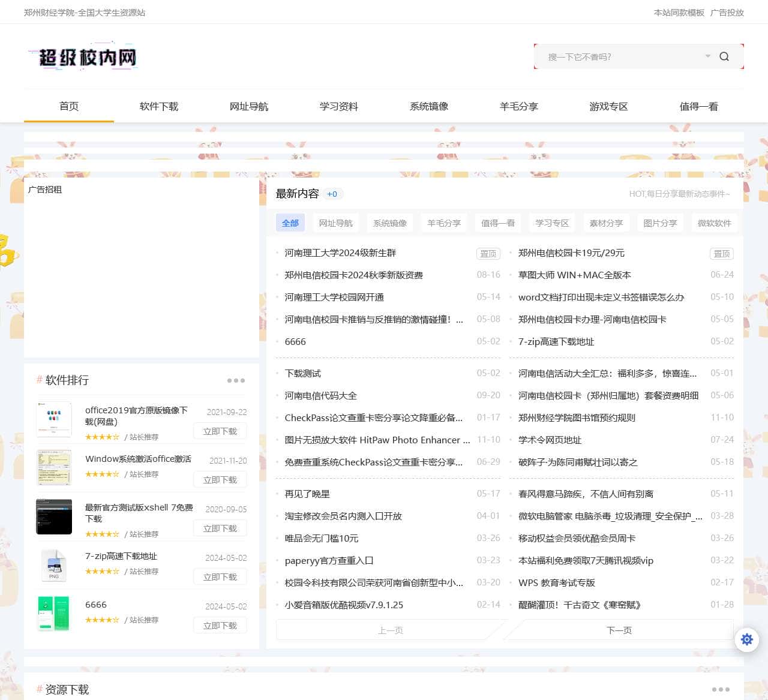Click the xshell software thumbnail
Screen dimensions: 768x700
pyautogui.click(x=54, y=516)
